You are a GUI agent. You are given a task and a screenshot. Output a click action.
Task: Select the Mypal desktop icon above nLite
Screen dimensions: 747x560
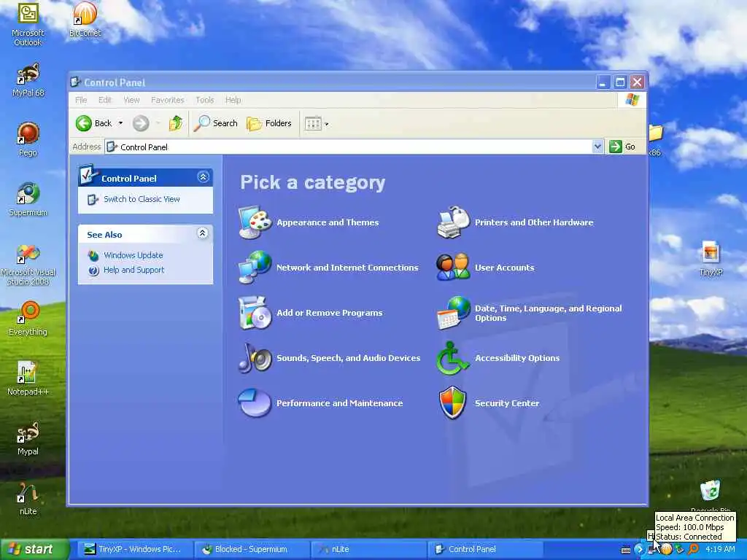[28, 438]
